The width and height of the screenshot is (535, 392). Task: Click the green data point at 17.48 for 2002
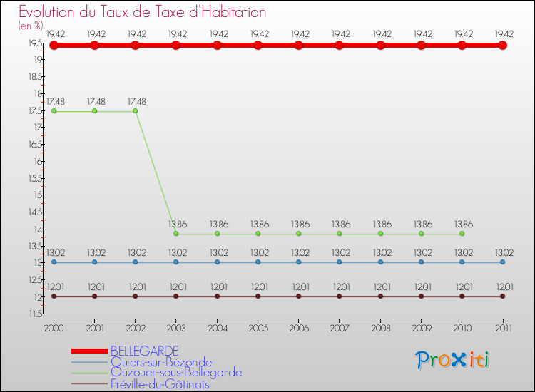pyautogui.click(x=135, y=111)
